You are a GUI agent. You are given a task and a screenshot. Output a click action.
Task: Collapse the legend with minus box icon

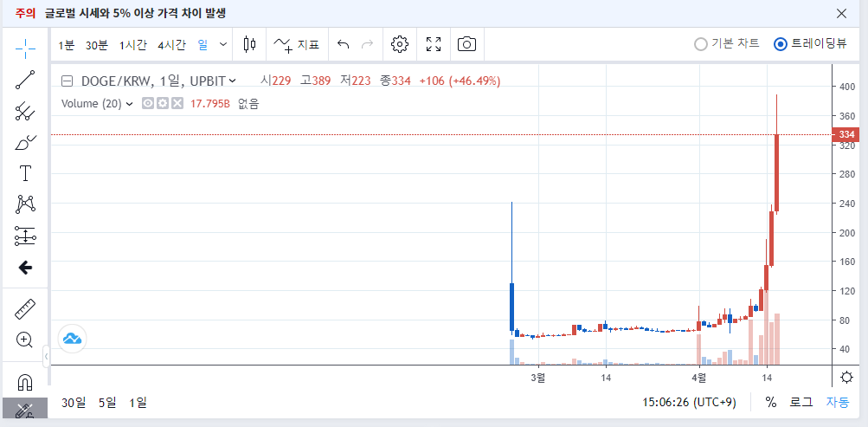pos(67,81)
